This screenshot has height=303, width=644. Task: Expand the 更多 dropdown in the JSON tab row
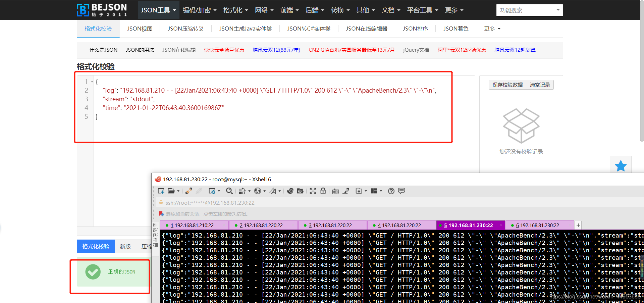tap(492, 29)
